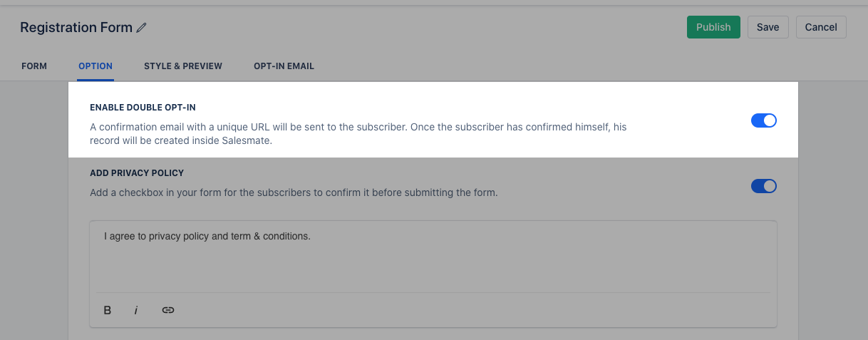Go to the OPT-IN EMAIL tab

284,66
